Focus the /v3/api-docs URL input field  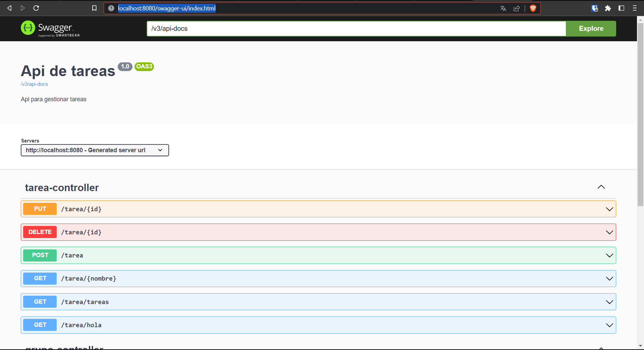pyautogui.click(x=356, y=28)
